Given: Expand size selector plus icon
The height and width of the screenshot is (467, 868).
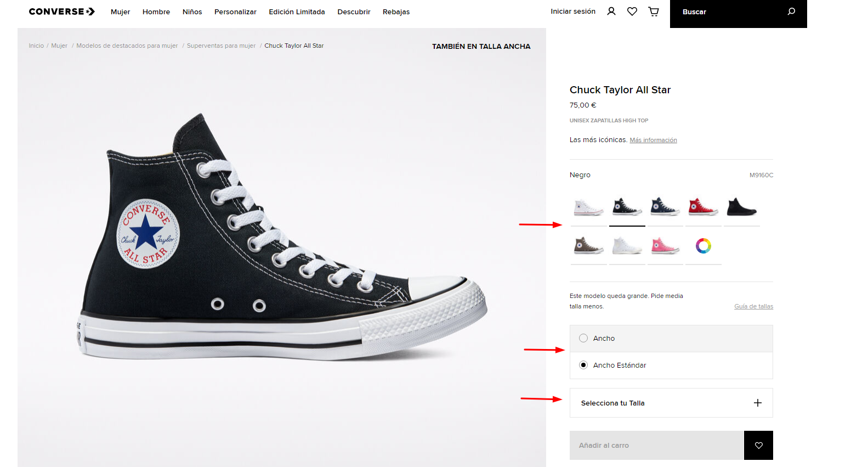Looking at the screenshot, I should tap(758, 403).
